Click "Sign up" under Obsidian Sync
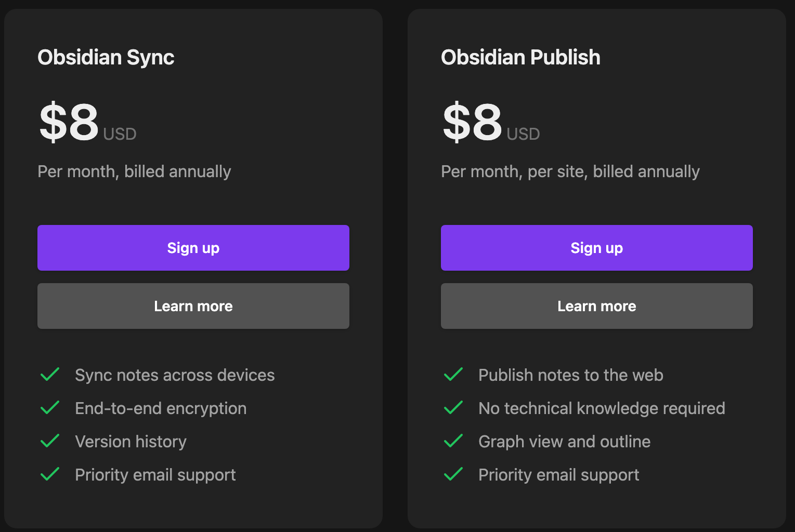Screen dimensions: 795x532 coord(193,248)
